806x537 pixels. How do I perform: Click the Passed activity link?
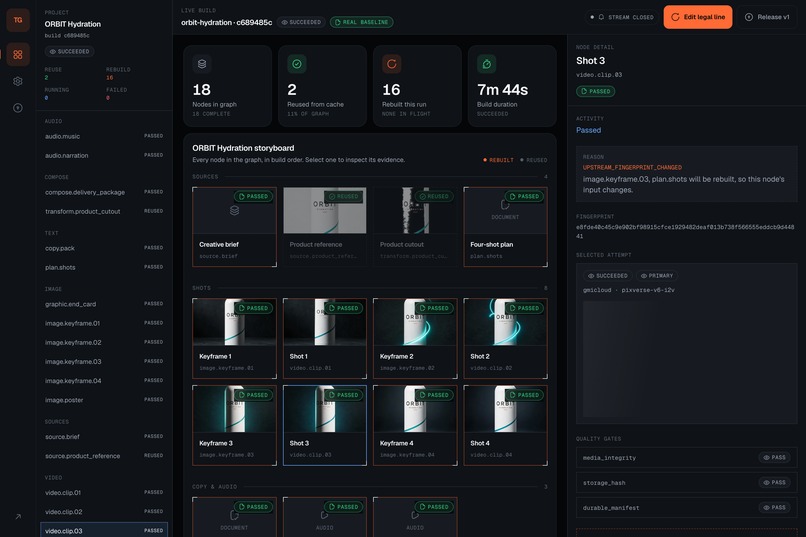coord(589,131)
